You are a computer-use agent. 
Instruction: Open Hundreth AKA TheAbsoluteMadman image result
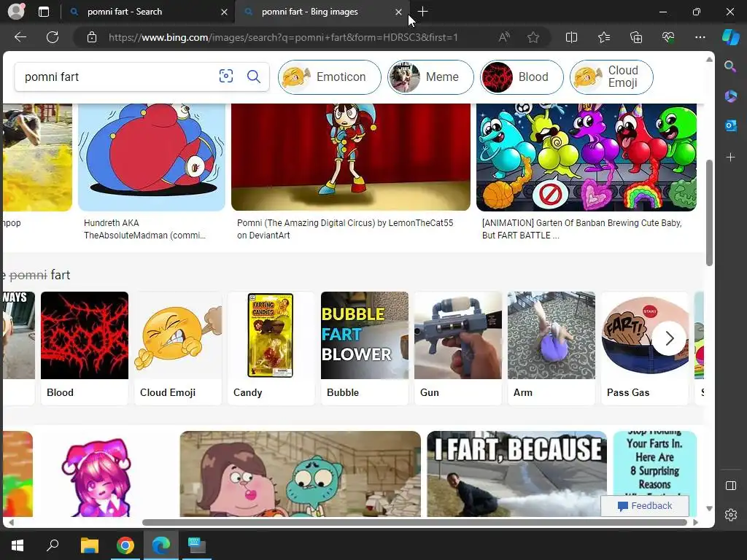click(152, 157)
